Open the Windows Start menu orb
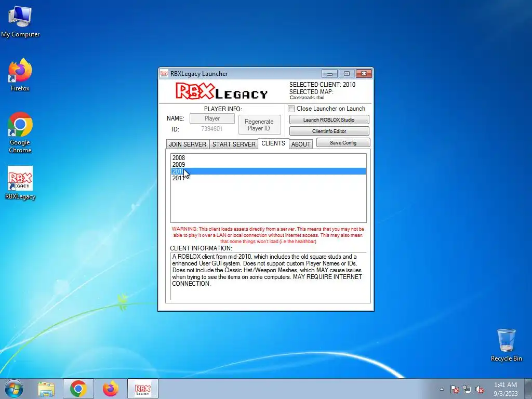This screenshot has height=399, width=532. click(x=14, y=389)
